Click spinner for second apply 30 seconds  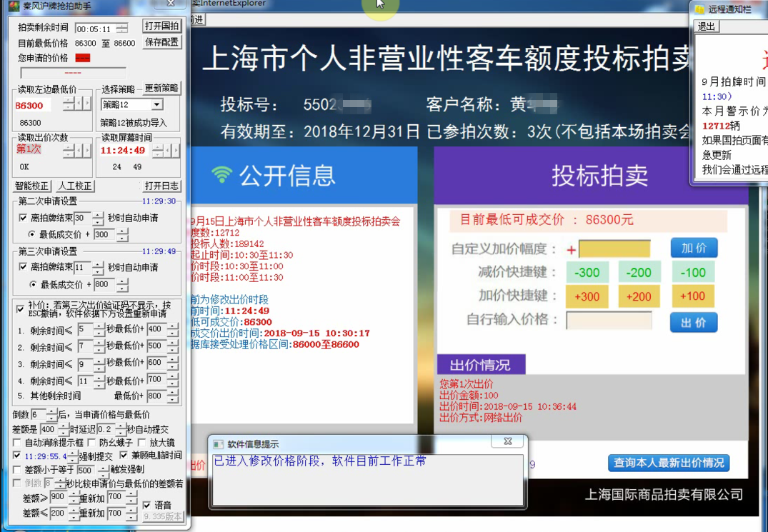click(x=98, y=219)
